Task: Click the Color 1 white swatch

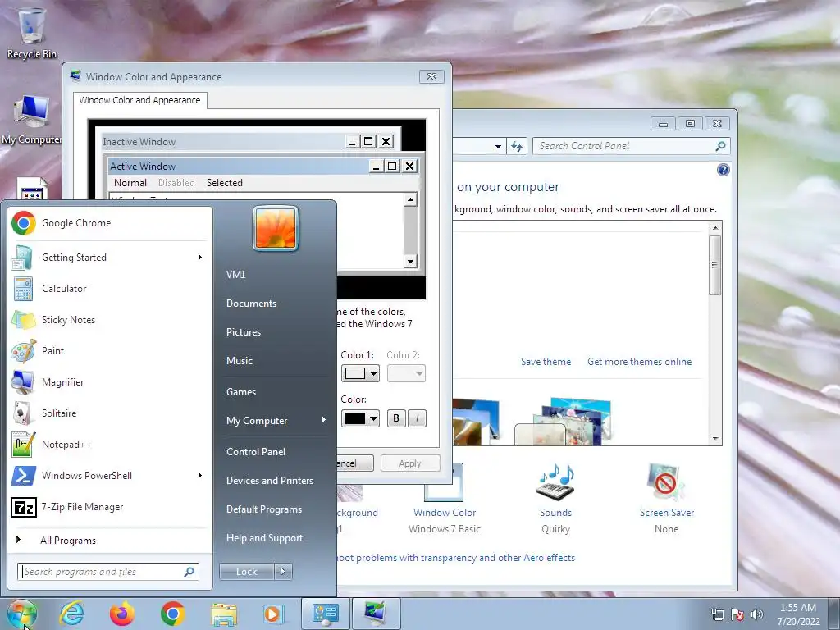Action: 354,373
